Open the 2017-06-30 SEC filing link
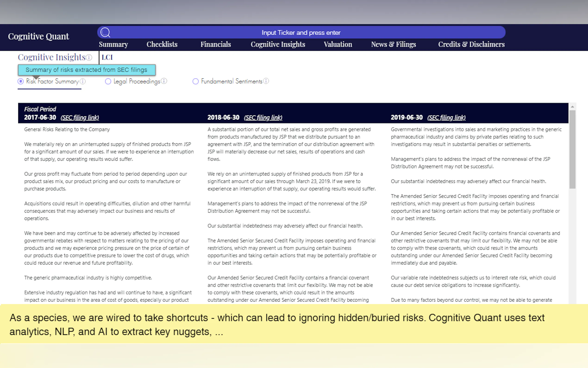 tap(80, 117)
